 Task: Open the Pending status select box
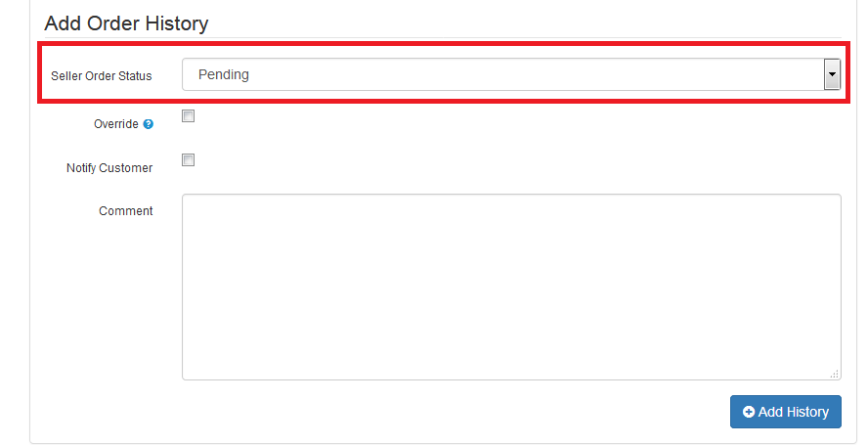point(511,74)
